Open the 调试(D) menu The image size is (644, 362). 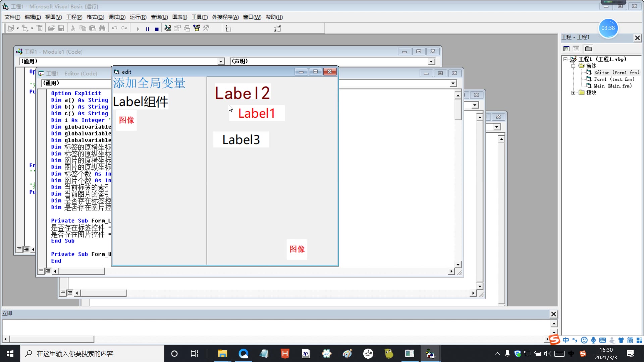(x=117, y=17)
